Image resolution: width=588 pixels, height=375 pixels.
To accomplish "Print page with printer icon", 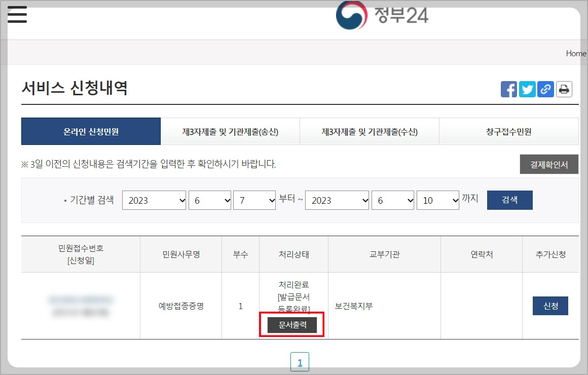I will 564,89.
